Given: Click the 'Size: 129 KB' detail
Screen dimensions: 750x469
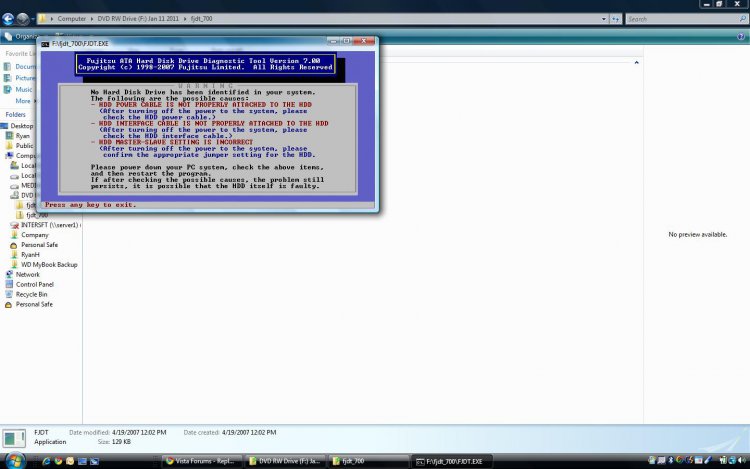Looking at the screenshot, I should [115, 442].
